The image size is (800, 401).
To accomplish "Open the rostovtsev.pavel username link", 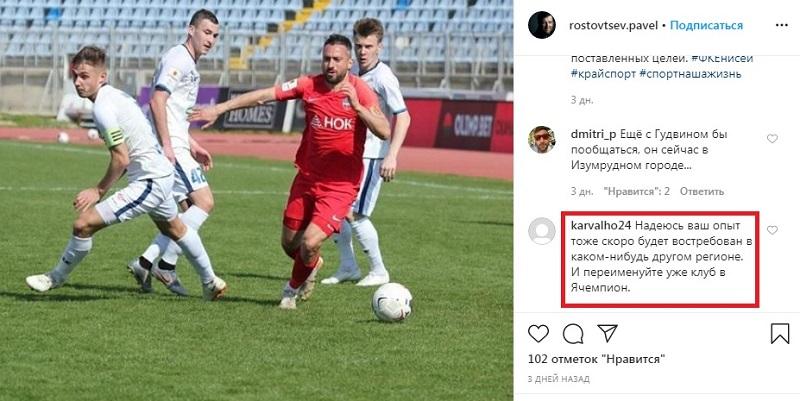I will click(x=613, y=26).
